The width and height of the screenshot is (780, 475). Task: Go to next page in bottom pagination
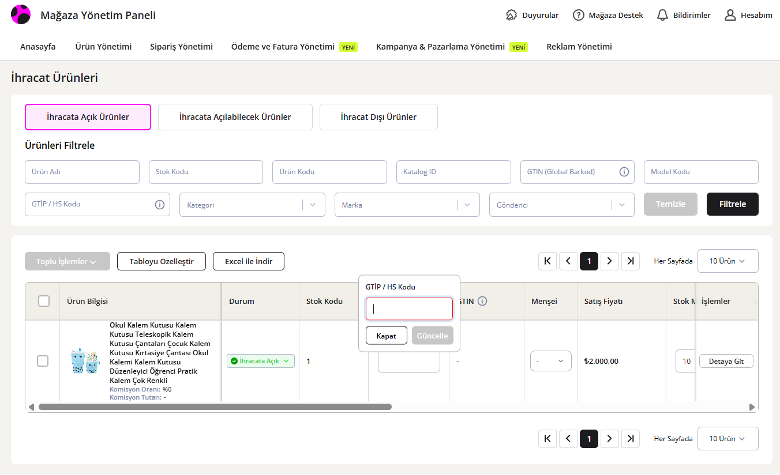609,439
